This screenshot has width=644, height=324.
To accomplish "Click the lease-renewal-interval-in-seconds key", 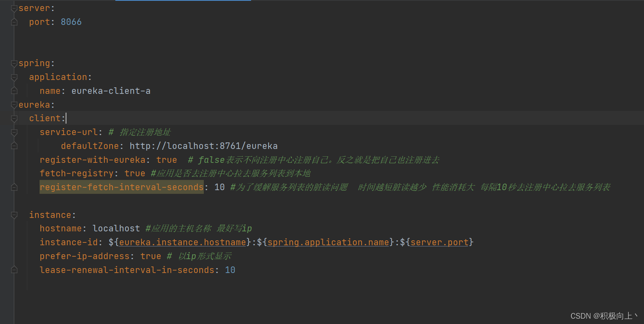I will coord(127,270).
